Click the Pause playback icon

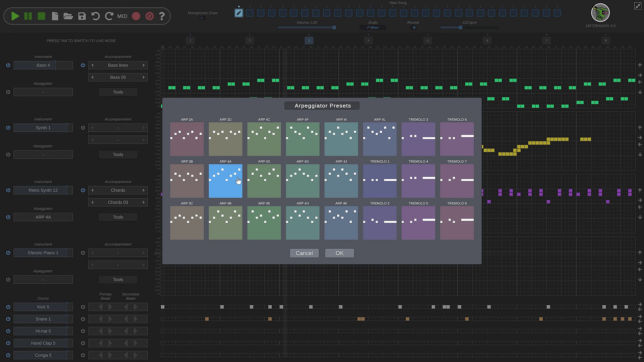(x=28, y=16)
